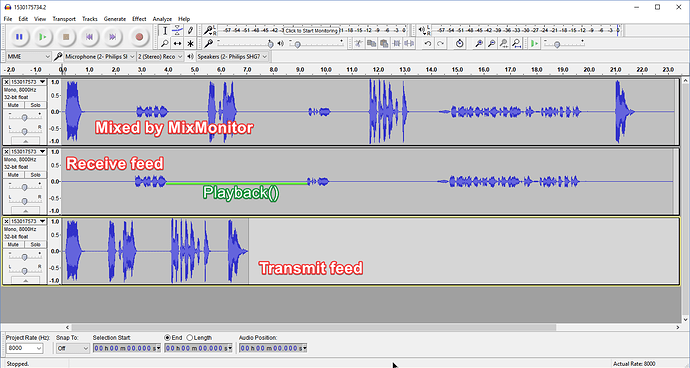Screen dimensions: 690x368
Task: Close the Transmit feed track
Action: 7,221
